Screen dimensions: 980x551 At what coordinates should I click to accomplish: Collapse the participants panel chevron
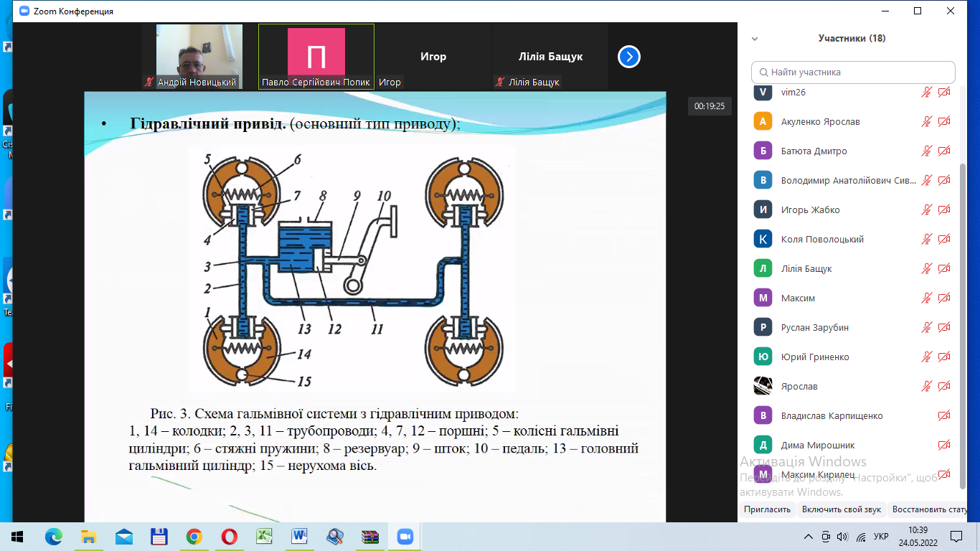[x=755, y=39]
